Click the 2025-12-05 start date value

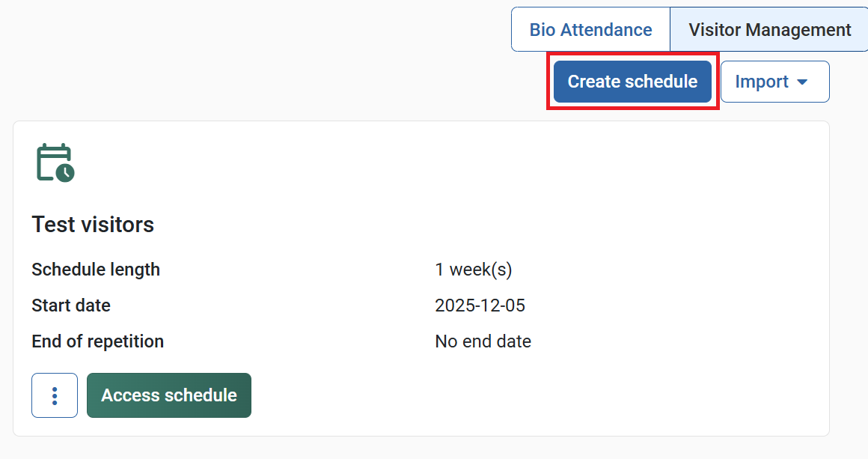pos(480,306)
